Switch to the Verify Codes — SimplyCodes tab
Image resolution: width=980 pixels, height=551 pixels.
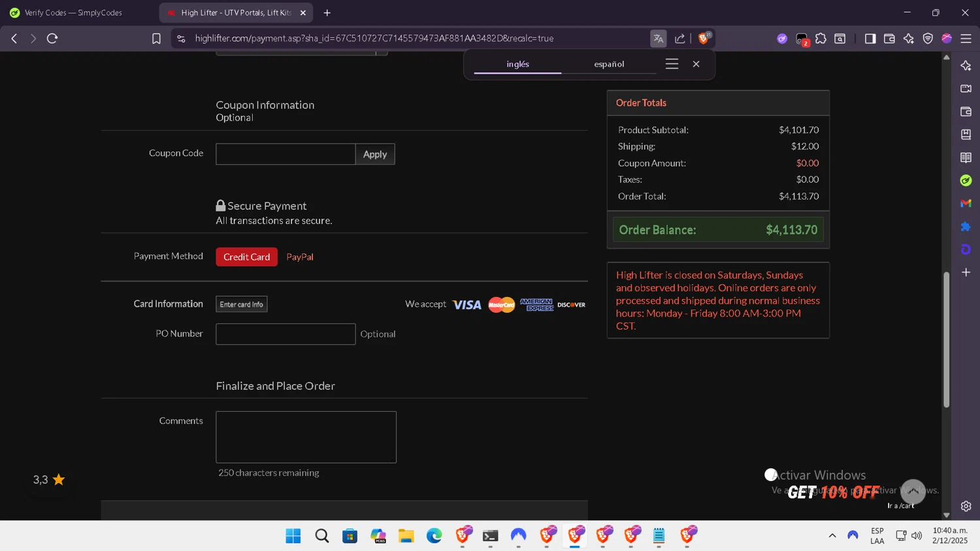point(73,12)
